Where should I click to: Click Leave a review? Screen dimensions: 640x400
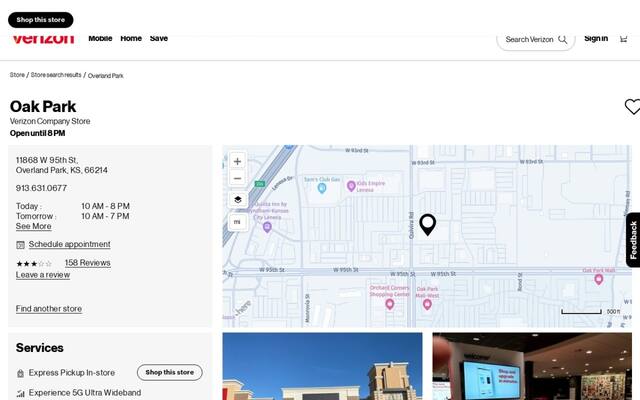coord(43,275)
